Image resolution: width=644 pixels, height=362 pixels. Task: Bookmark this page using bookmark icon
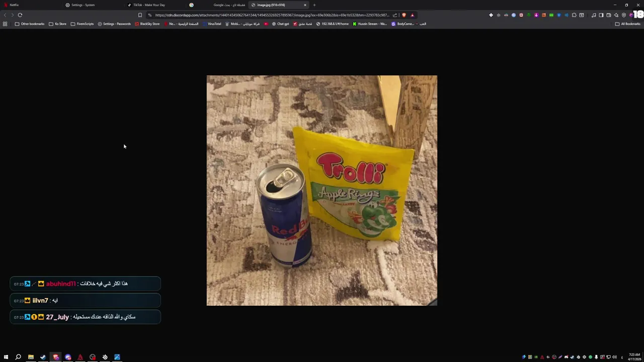[x=140, y=15]
